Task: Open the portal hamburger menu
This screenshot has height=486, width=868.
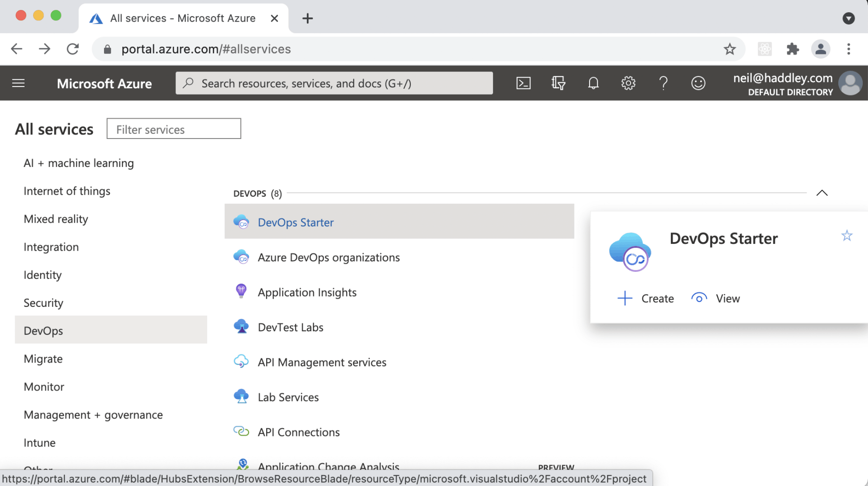Action: point(18,83)
